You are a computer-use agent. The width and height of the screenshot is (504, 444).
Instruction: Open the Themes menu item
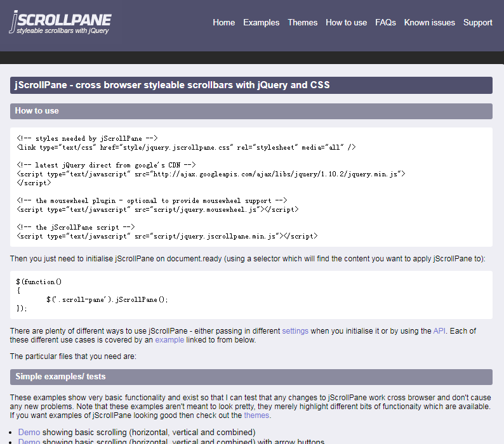pyautogui.click(x=303, y=22)
